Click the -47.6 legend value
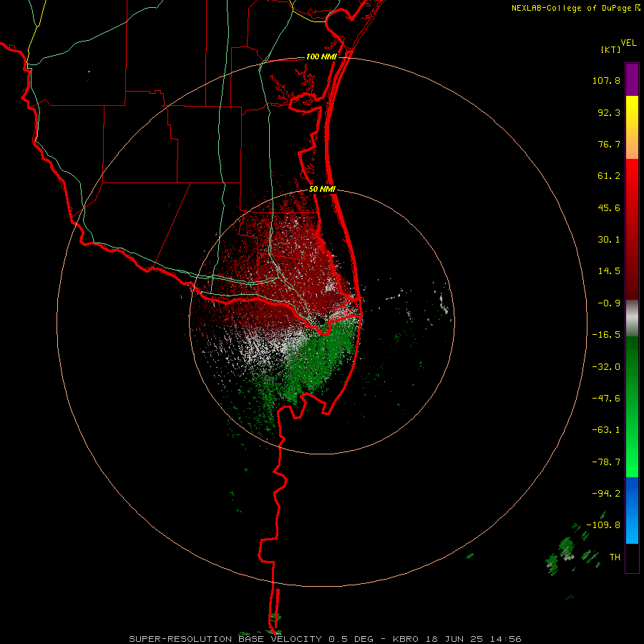 (x=606, y=399)
